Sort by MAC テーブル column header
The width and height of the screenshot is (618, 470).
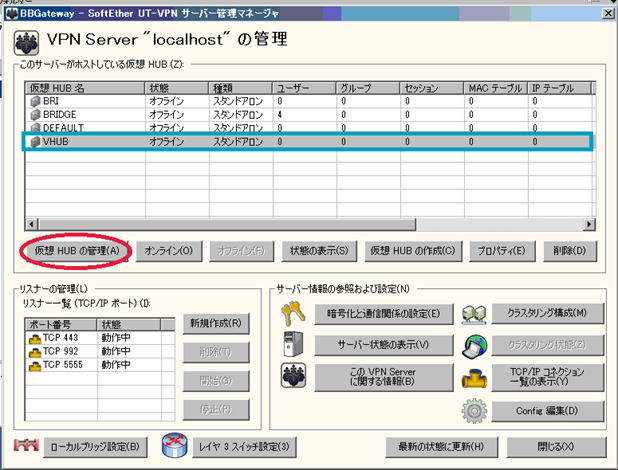[496, 88]
